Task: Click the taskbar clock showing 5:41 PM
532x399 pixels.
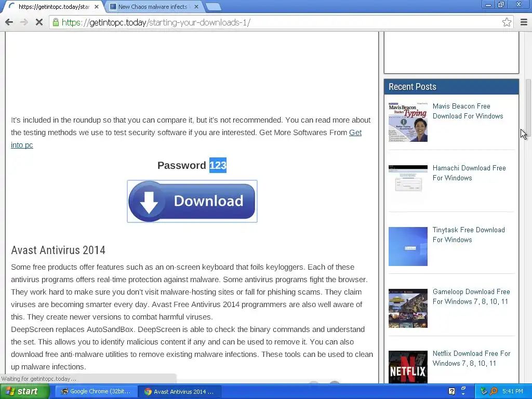Action: click(513, 391)
